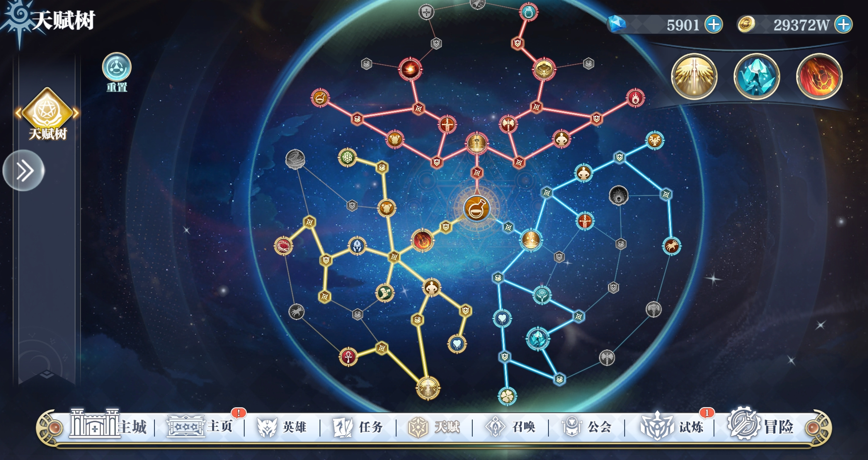
Task: Select the red ring talent node on yellow branch
Action: [x=283, y=246]
